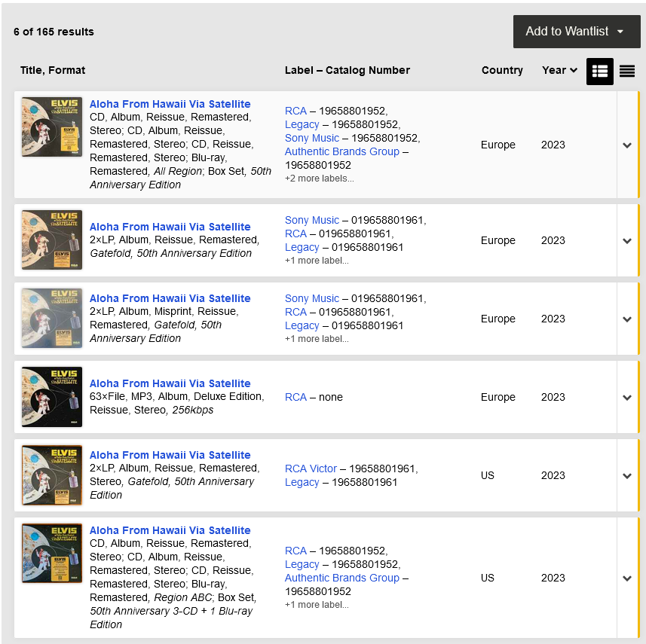Show '+2 more labels...' in first row
The width and height of the screenshot is (646, 644).
(x=319, y=179)
